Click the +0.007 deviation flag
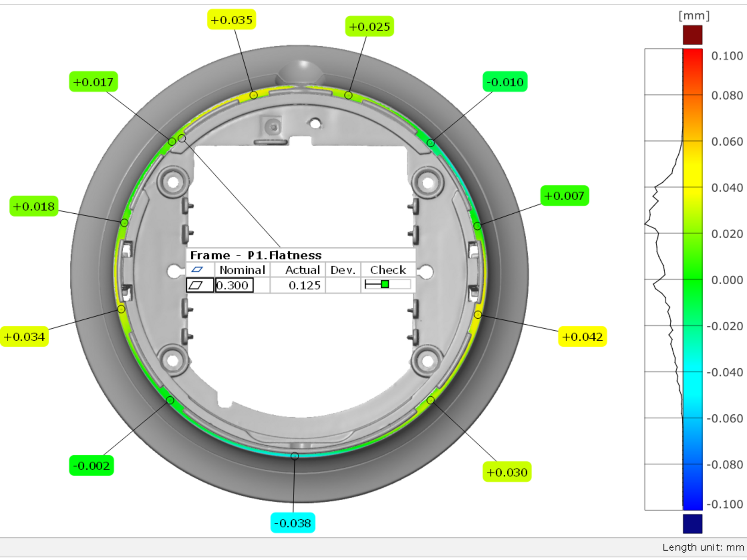This screenshot has width=747, height=560. pyautogui.click(x=564, y=195)
